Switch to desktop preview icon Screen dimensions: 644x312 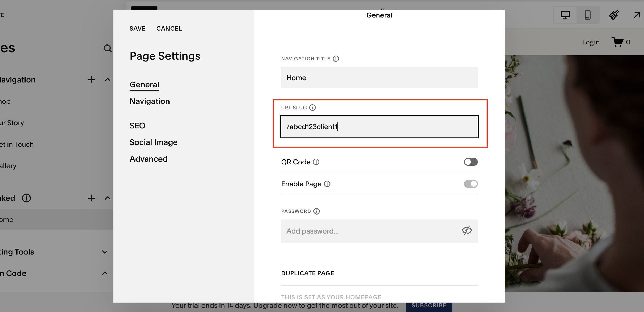click(x=565, y=15)
